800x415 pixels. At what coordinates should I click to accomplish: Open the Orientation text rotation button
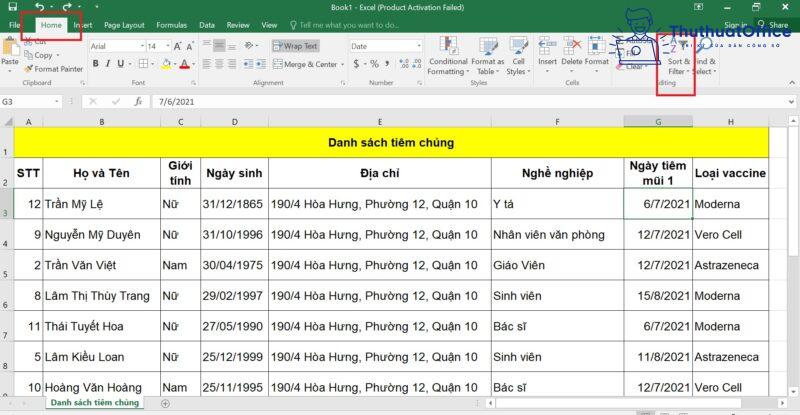250,46
